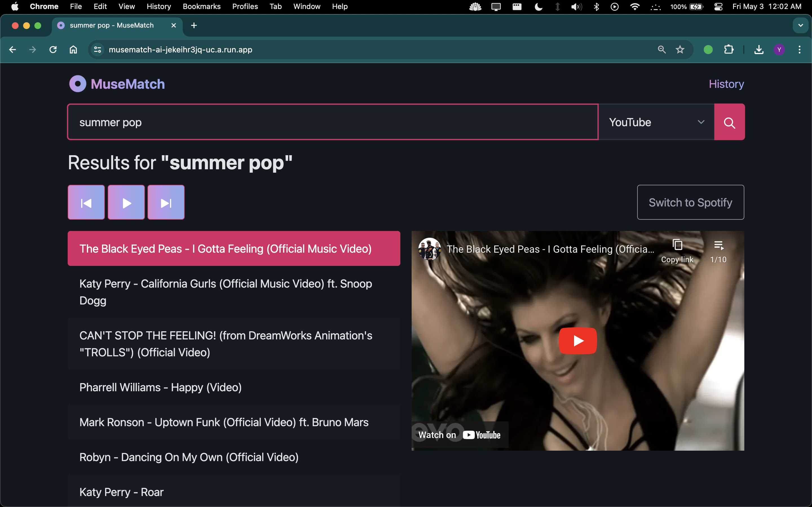Bookmark the page with the star icon

[x=680, y=50]
